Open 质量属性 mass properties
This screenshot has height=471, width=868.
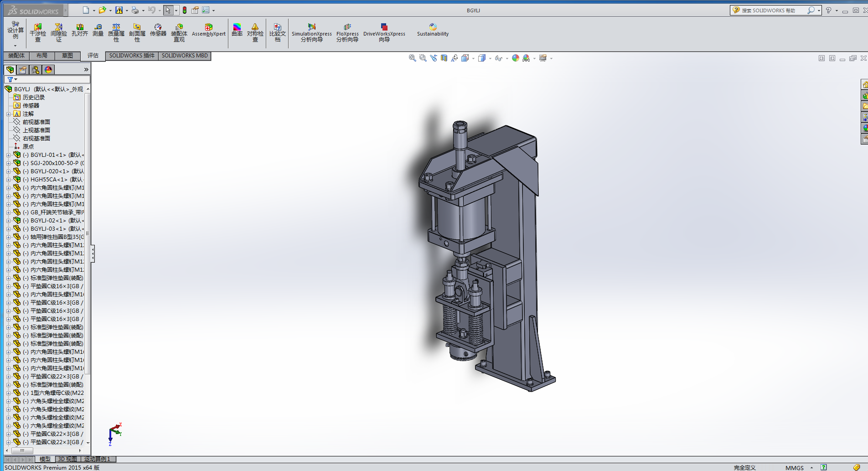116,32
